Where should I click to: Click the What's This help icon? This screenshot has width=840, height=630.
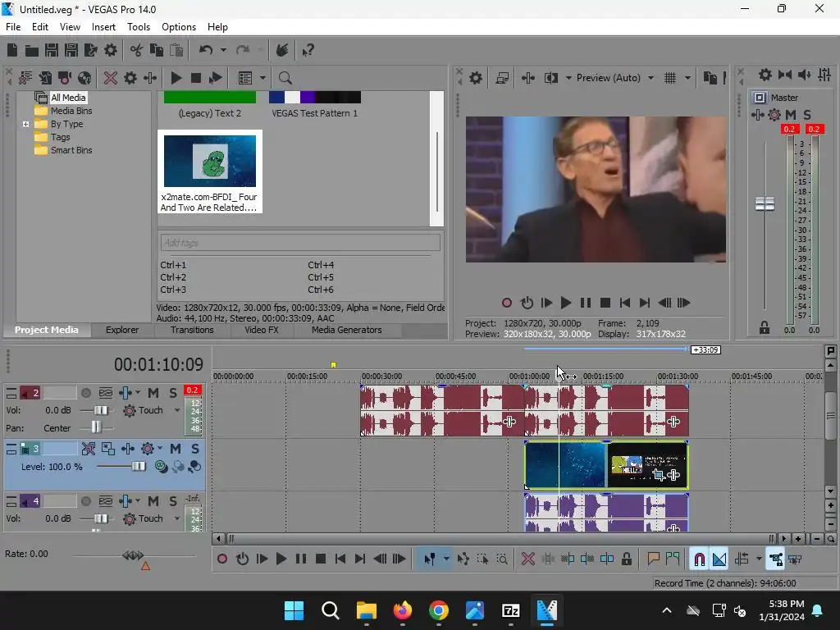(308, 50)
